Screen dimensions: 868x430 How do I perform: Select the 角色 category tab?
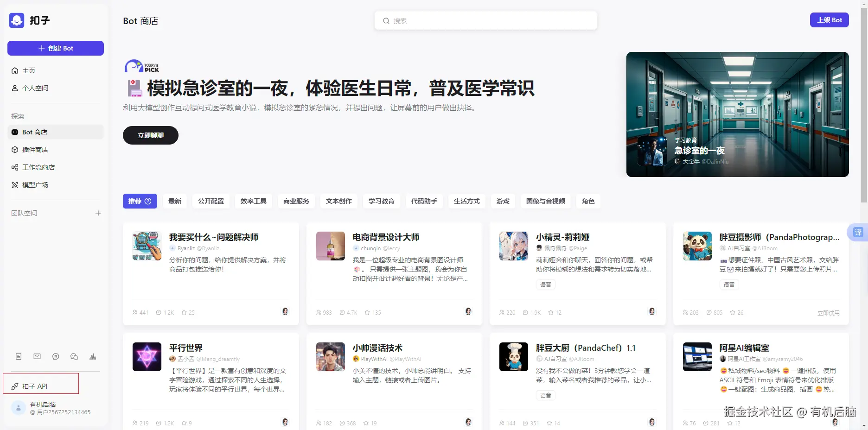point(588,201)
